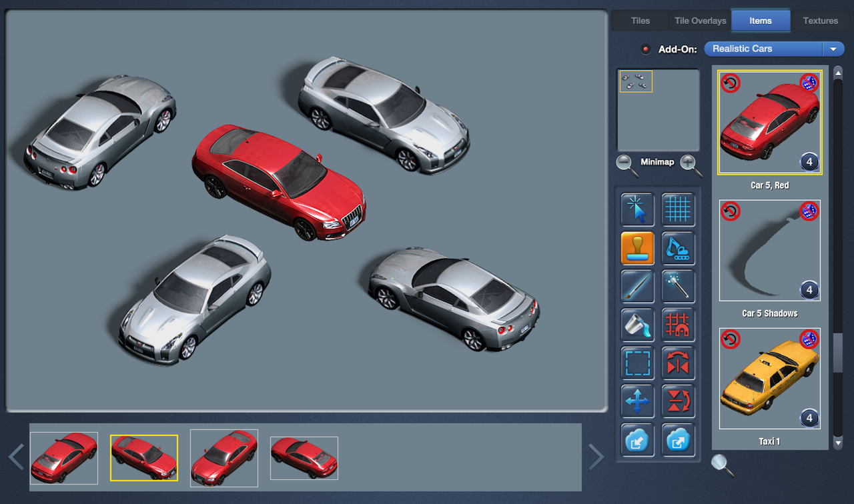Open the Items tab
This screenshot has height=504, width=854.
[x=761, y=21]
